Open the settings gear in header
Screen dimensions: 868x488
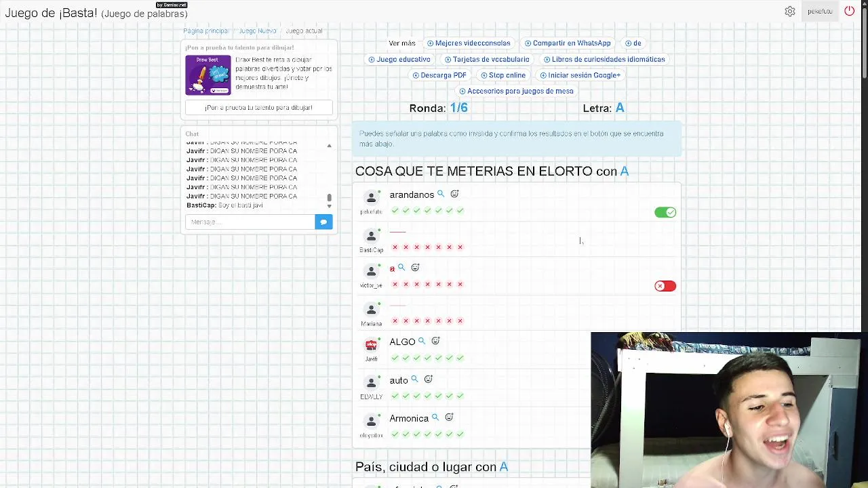coord(790,12)
